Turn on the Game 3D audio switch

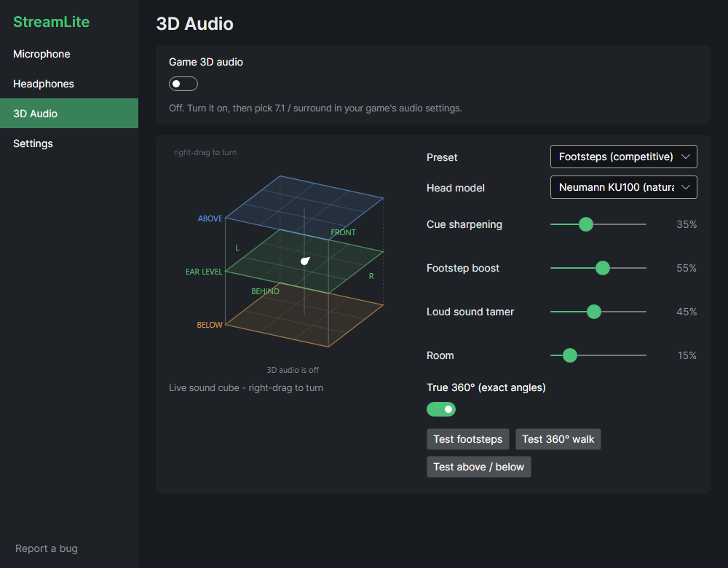tap(183, 84)
